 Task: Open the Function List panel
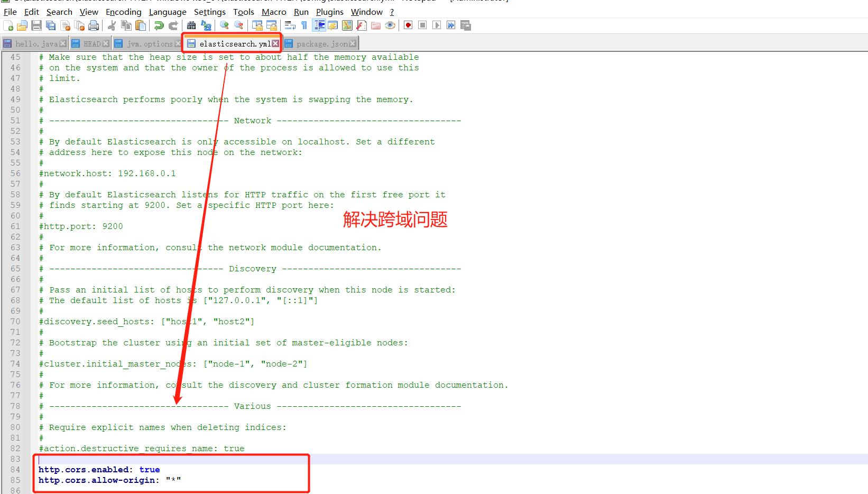pos(361,25)
